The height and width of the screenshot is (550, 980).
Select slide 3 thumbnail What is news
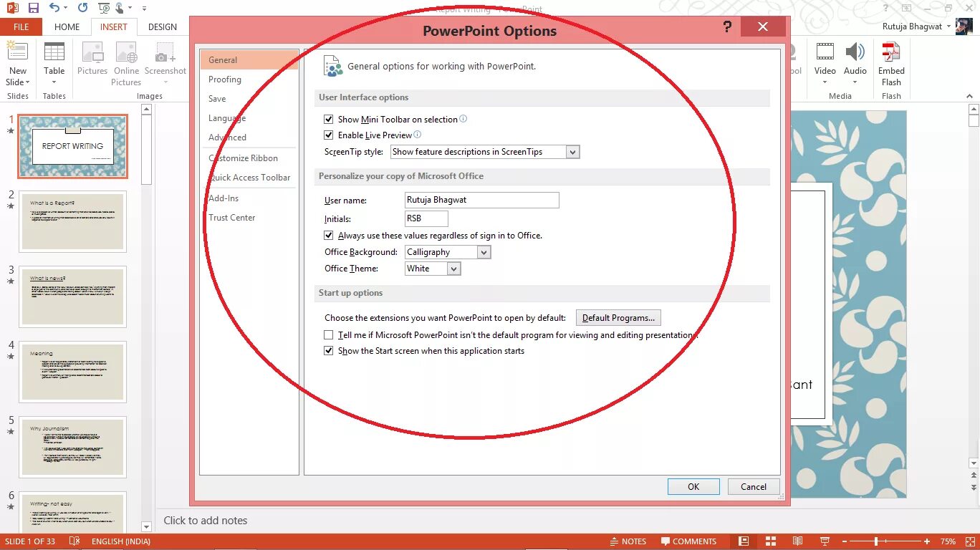73,296
